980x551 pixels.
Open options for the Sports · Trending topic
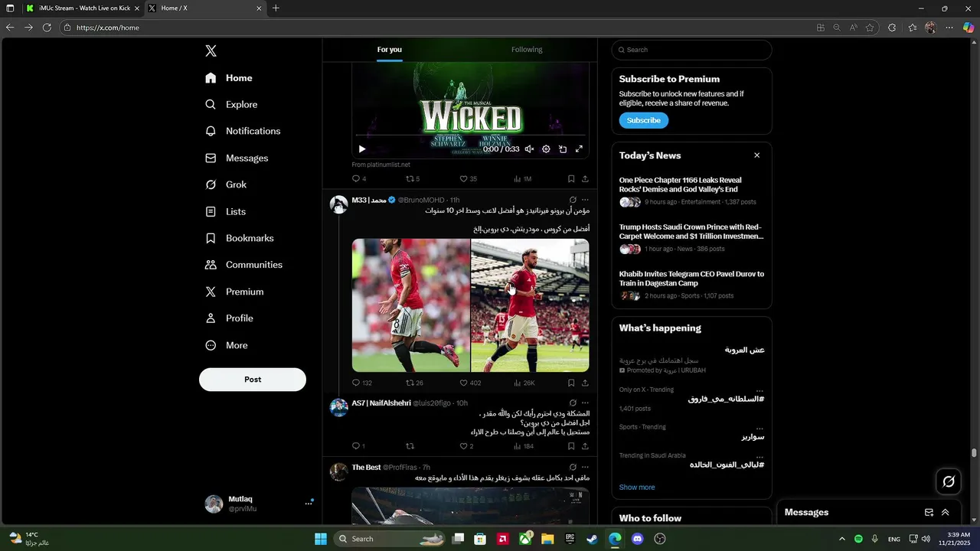coord(759,429)
